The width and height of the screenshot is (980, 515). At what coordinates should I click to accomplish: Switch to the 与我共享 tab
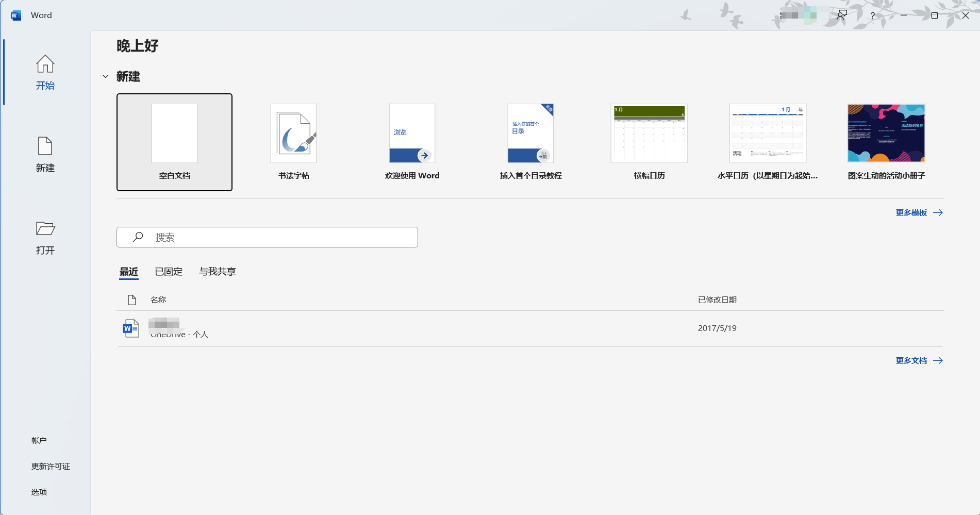click(x=217, y=272)
